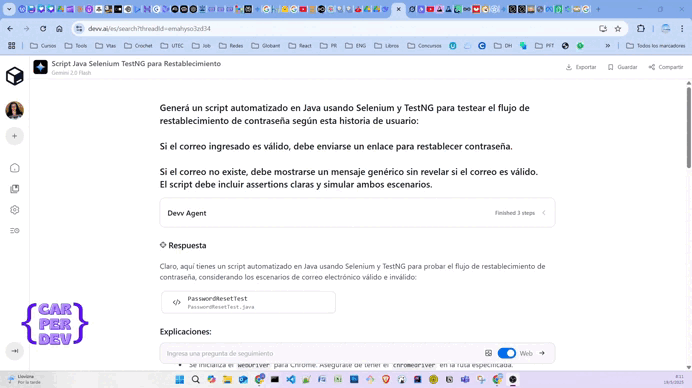
Task: Click browser home button
Action: (59, 28)
